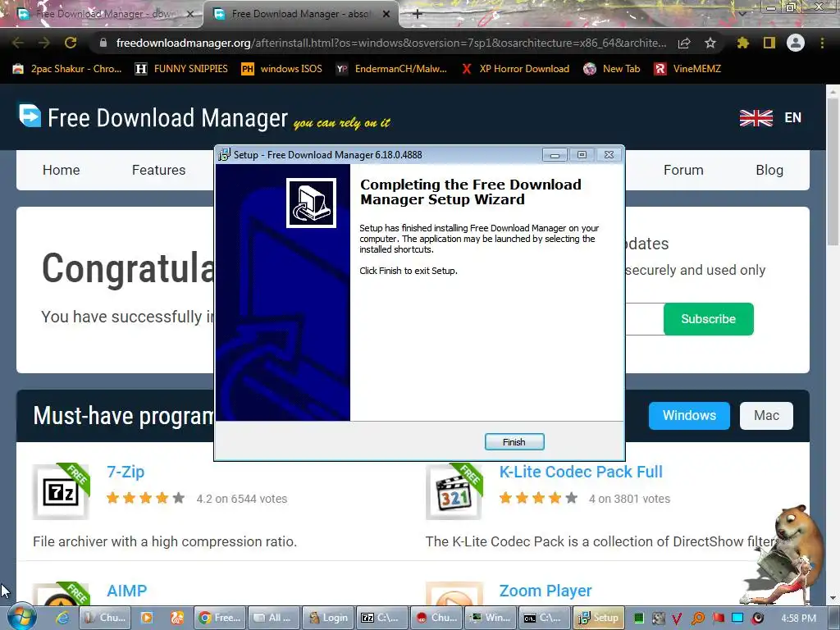Click the red flag tray icon
The width and height of the screenshot is (840, 630).
[x=718, y=619]
